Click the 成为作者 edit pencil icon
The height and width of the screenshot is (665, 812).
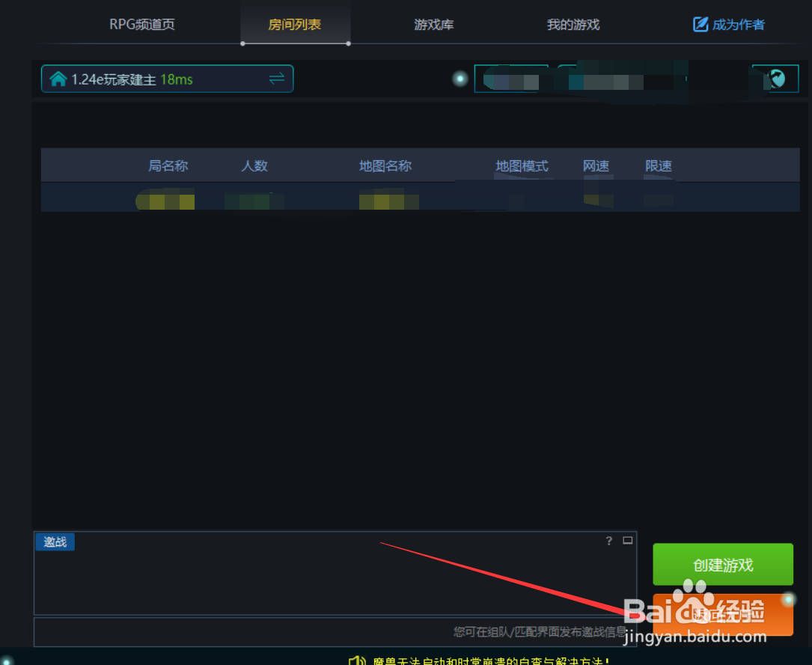700,24
